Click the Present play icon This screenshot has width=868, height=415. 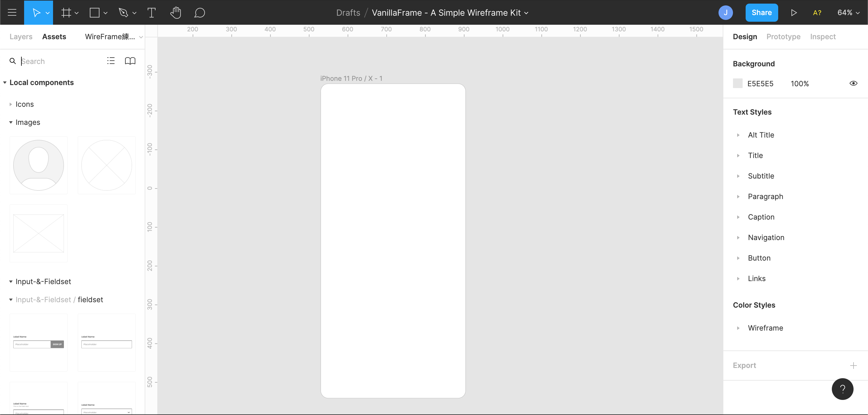(794, 13)
